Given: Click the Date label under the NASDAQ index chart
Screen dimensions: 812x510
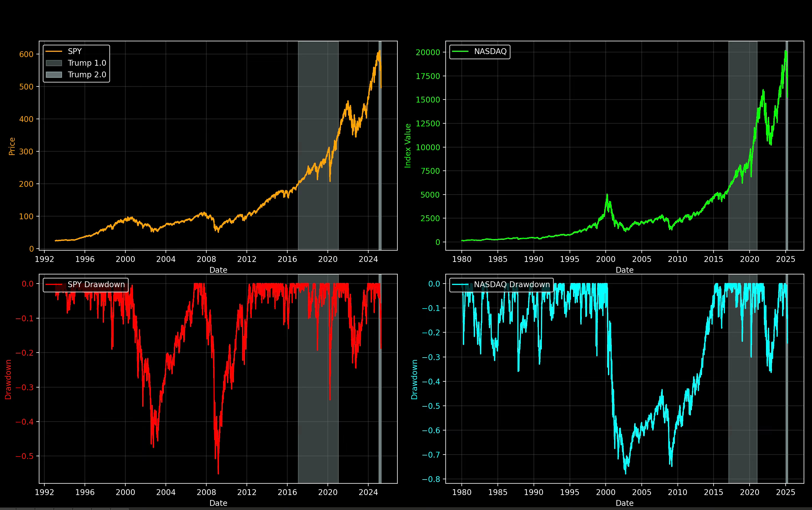Looking at the screenshot, I should (x=625, y=270).
